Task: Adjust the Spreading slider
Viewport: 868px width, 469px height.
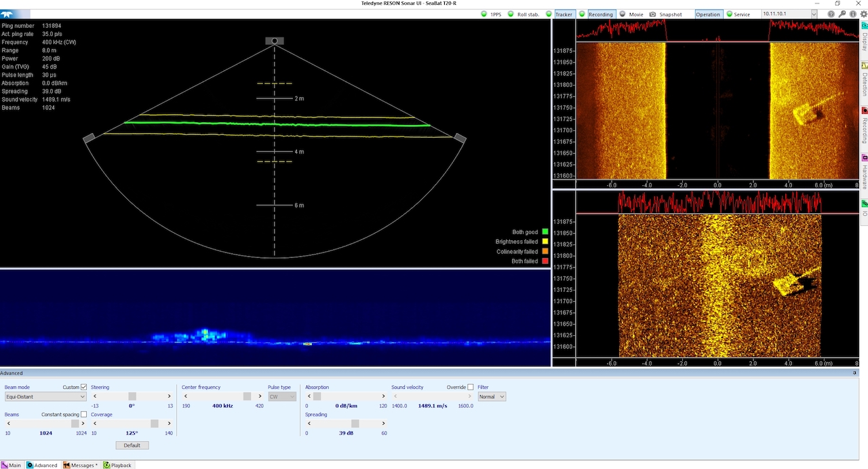Action: [x=355, y=423]
